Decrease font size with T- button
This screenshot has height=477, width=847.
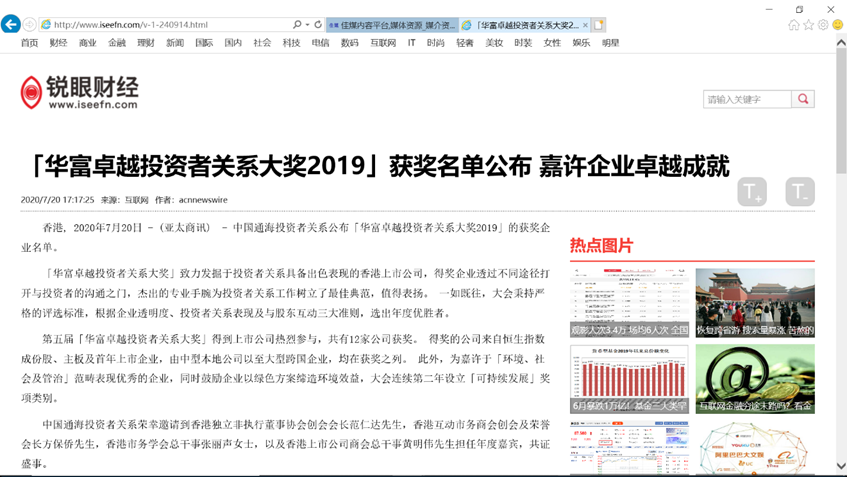tap(800, 192)
